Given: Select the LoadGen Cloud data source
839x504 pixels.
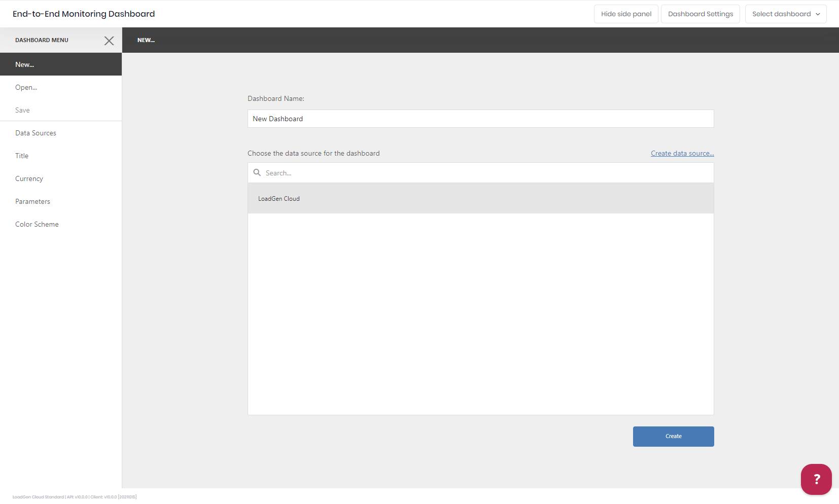Looking at the screenshot, I should (279, 198).
